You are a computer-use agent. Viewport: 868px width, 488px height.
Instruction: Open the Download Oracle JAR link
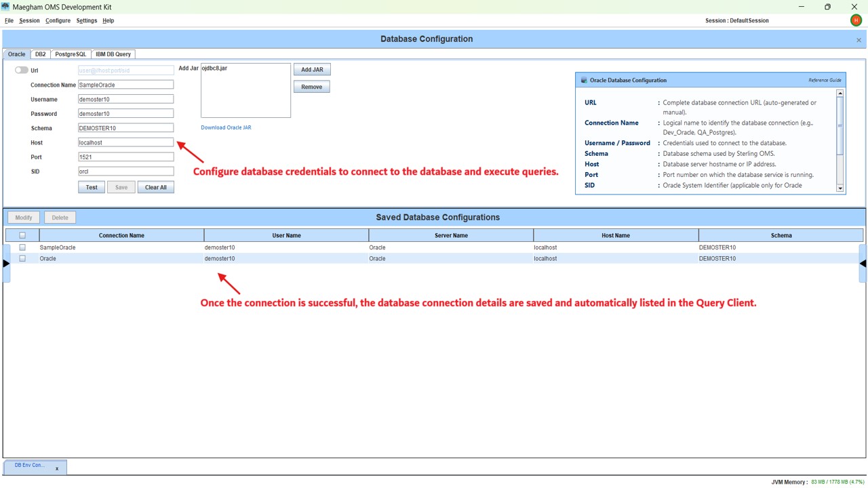[x=226, y=127]
